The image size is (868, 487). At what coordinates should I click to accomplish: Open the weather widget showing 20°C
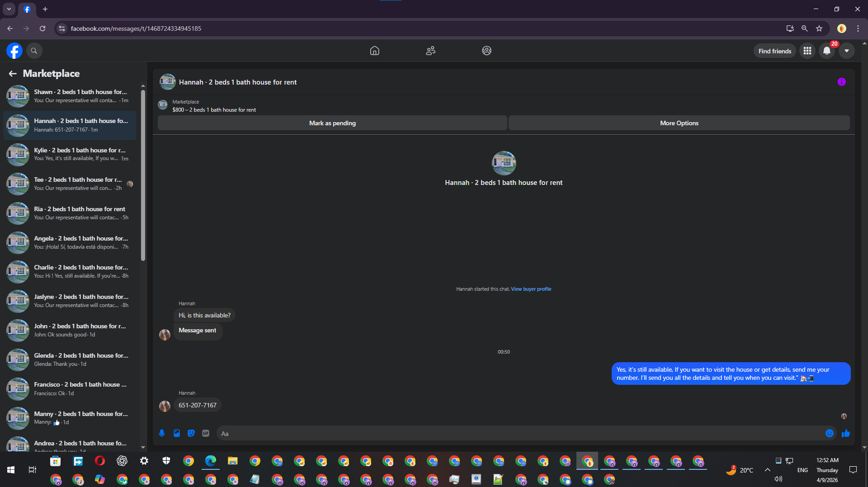740,470
